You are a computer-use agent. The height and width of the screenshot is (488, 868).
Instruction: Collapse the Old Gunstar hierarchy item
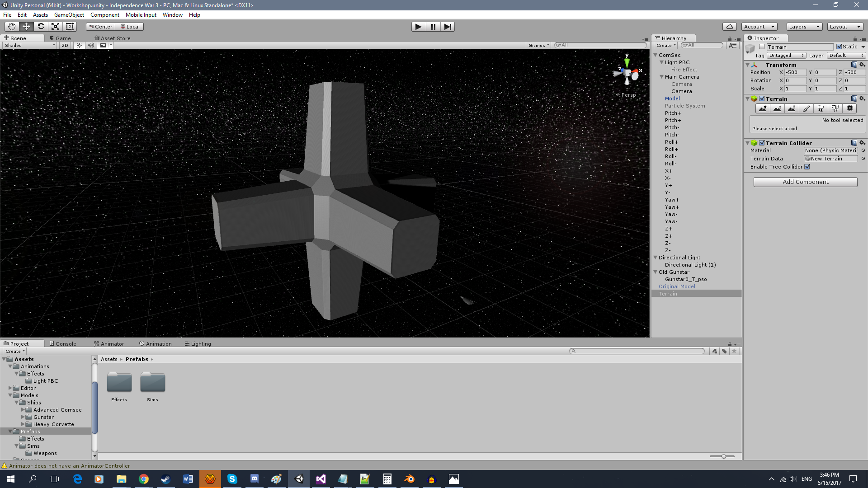(656, 272)
